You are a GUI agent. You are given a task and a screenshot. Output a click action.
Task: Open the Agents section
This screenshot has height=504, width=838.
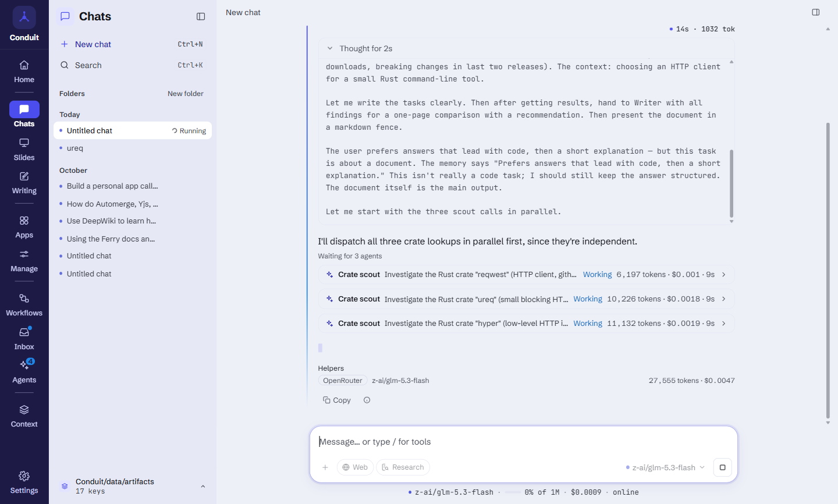point(24,372)
